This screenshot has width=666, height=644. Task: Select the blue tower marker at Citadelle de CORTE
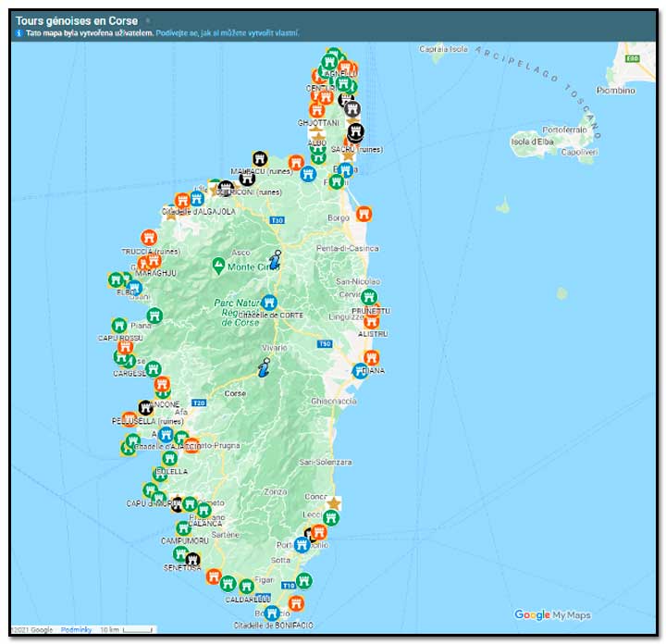269,303
